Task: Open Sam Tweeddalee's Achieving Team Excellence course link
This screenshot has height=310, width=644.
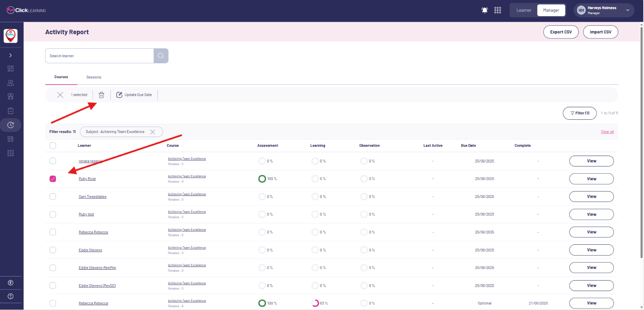Action: [x=187, y=194]
